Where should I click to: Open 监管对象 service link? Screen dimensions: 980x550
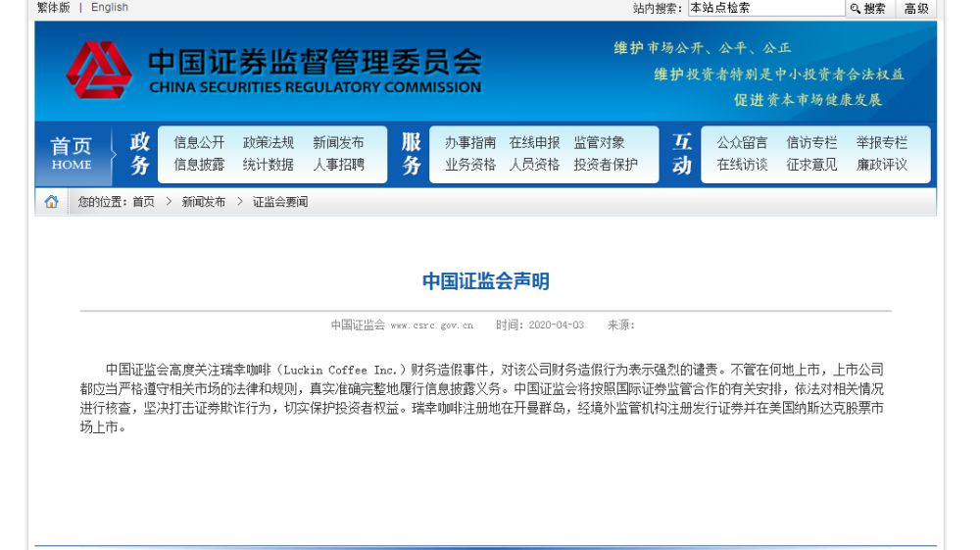click(x=600, y=142)
